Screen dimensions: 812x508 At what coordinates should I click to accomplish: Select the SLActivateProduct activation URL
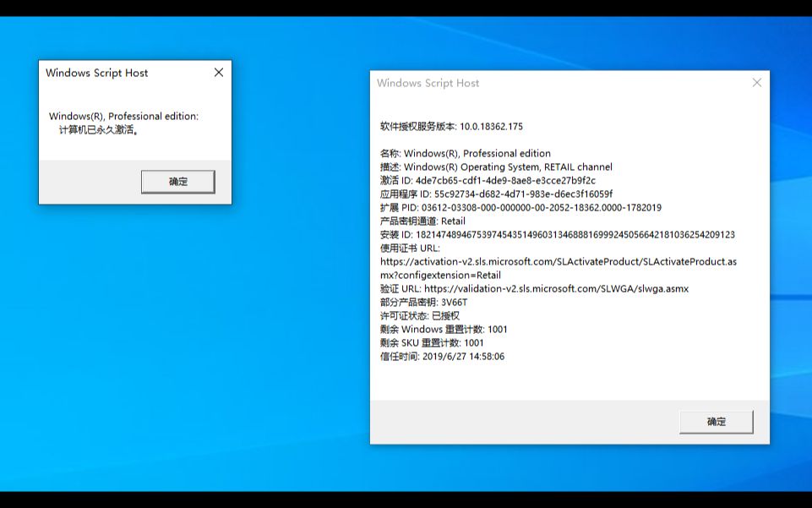[x=558, y=261]
